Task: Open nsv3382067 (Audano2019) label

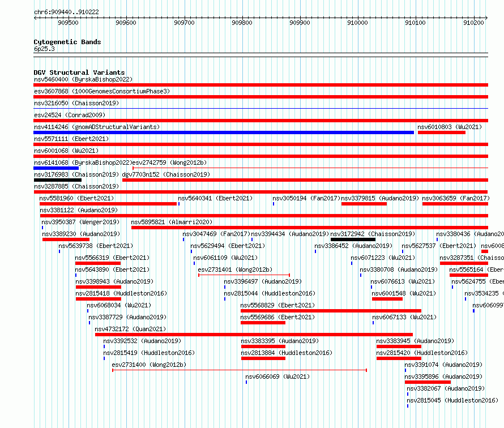Action: (446, 388)
